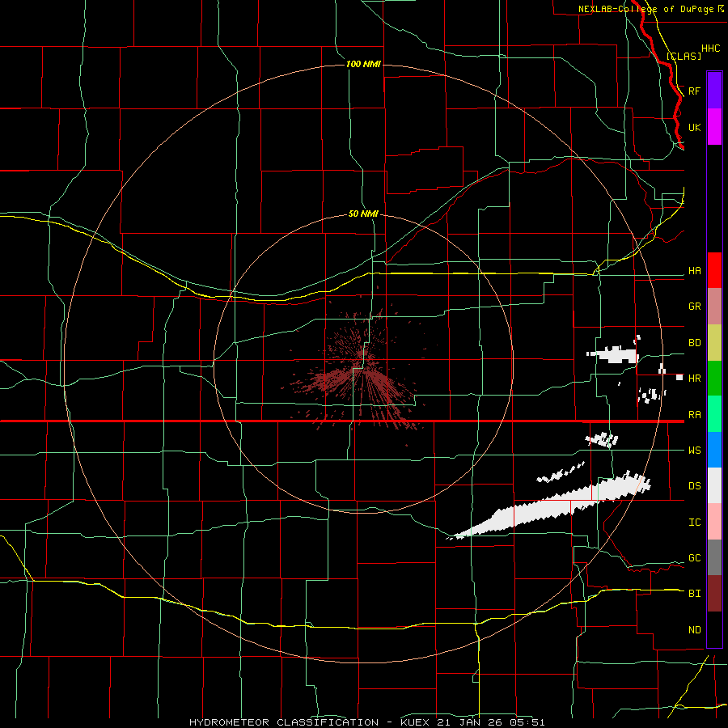Click the IC legend label
The height and width of the screenshot is (728, 728).
[x=695, y=523]
